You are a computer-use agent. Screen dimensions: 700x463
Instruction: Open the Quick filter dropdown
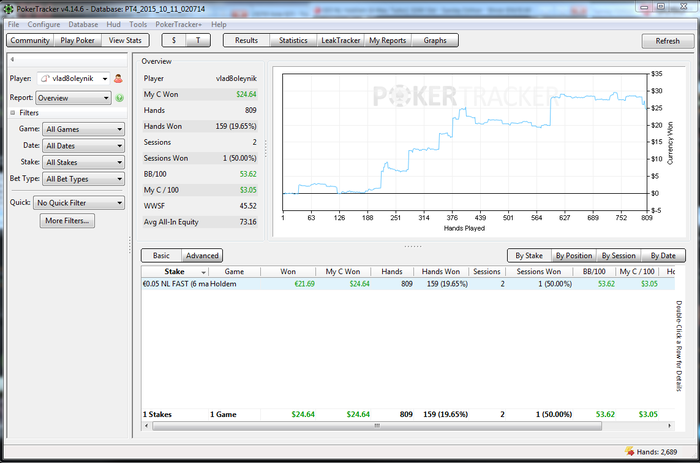79,203
